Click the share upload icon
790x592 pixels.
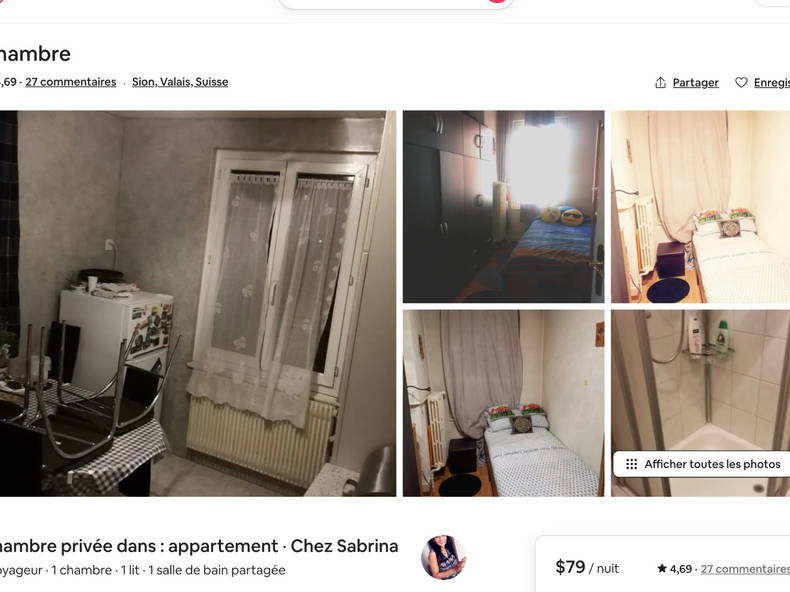point(660,82)
